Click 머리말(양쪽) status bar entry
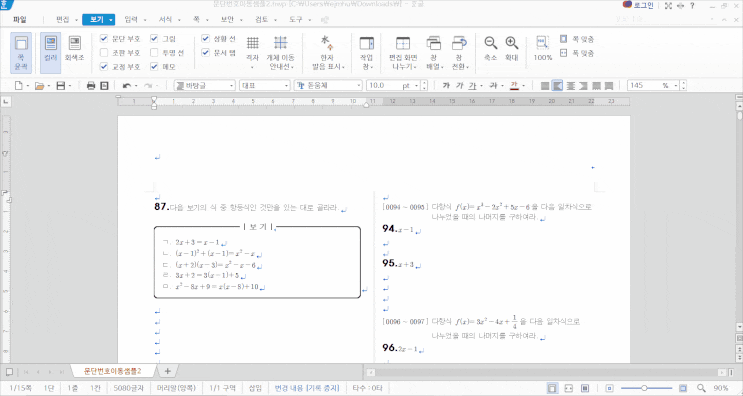This screenshot has height=396, width=743. (176, 388)
